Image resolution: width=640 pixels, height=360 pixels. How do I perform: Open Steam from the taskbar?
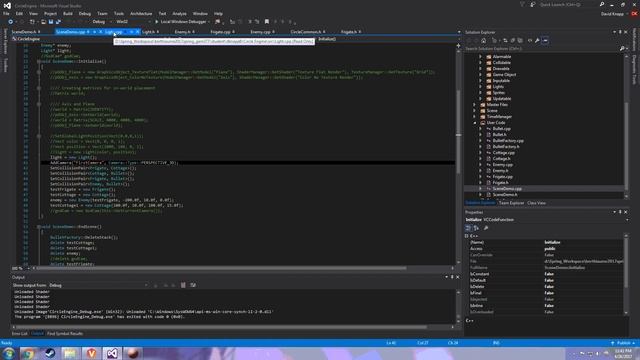point(50,353)
